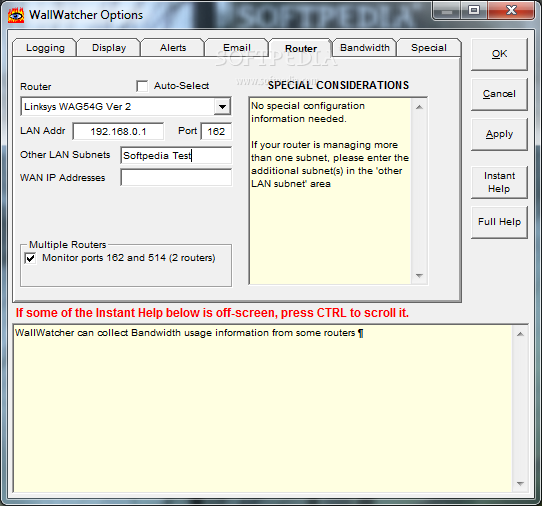Click the 'WallWatcher can collect Bandwidth usage' help text
This screenshot has height=506, width=542.
pos(189,333)
